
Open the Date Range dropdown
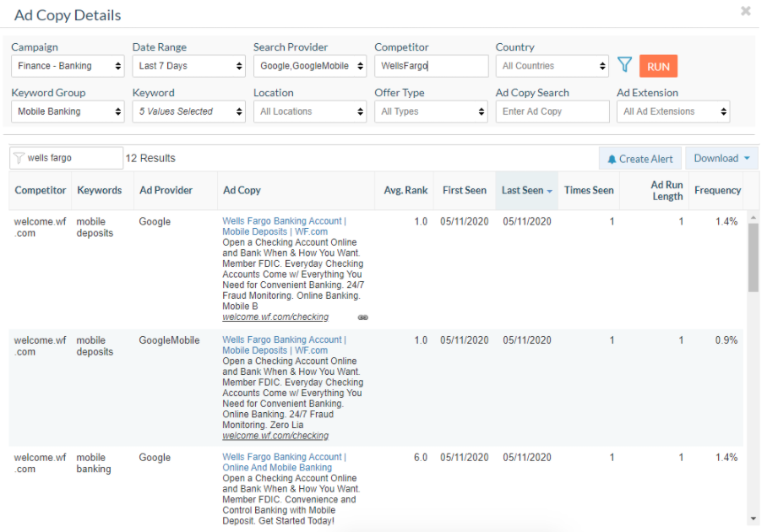[189, 66]
